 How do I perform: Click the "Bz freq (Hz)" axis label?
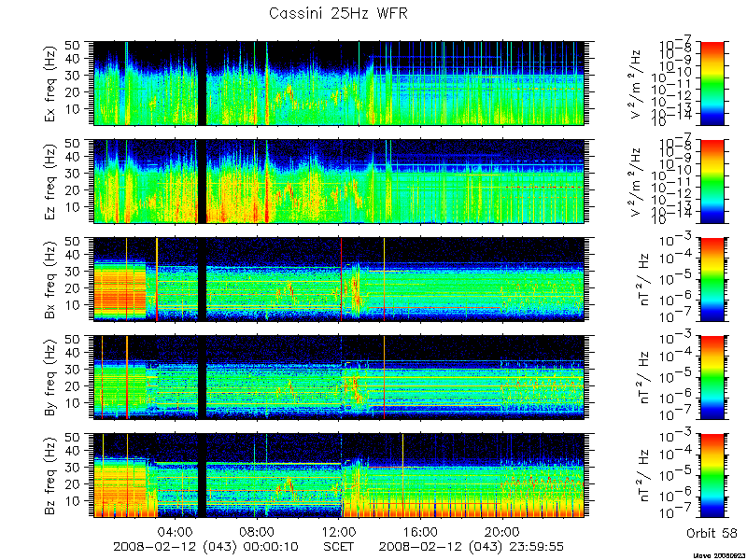51,476
